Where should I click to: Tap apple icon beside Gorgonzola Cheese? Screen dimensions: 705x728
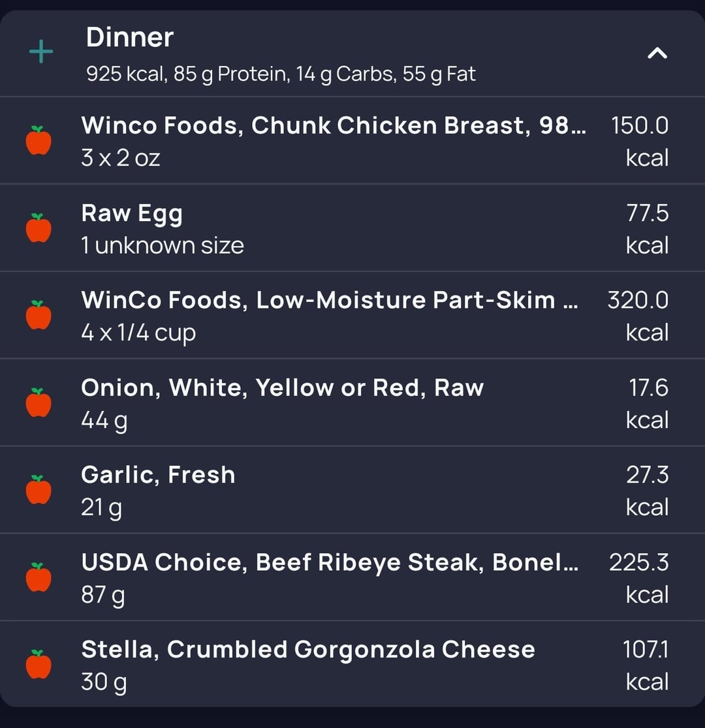point(39,665)
